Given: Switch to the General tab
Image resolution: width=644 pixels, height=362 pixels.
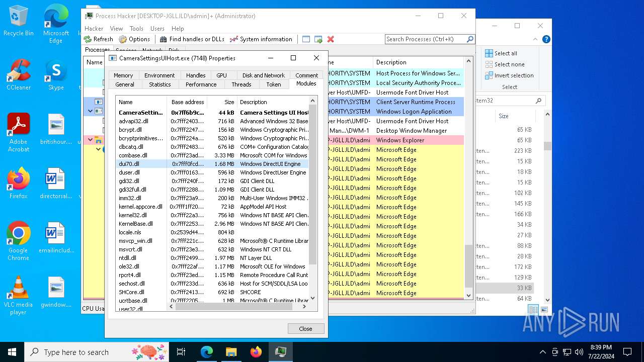Looking at the screenshot, I should coord(125,84).
